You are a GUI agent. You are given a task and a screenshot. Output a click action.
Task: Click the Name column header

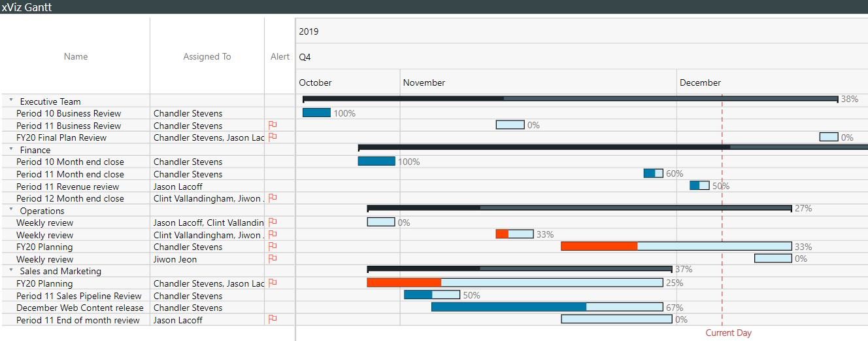tap(76, 56)
